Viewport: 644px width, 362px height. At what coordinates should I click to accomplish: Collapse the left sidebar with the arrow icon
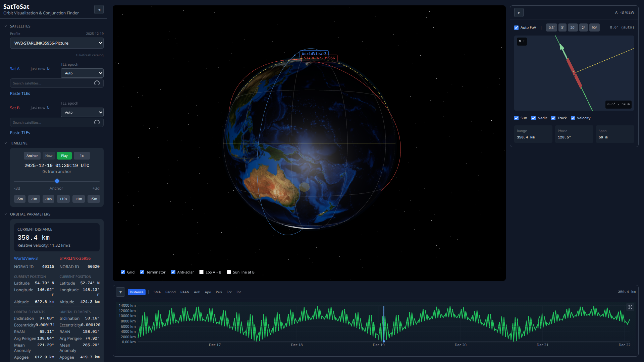(99, 9)
